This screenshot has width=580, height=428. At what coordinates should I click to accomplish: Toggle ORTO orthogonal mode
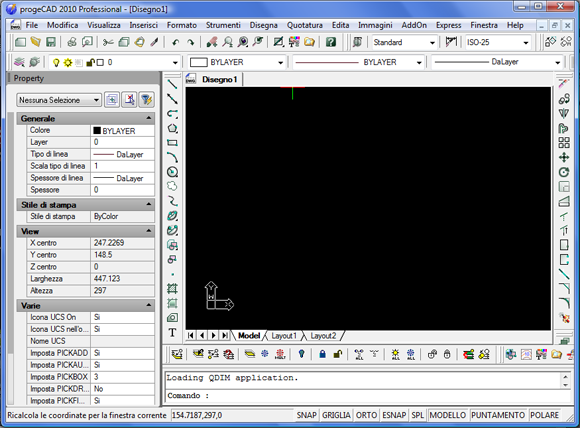(366, 415)
